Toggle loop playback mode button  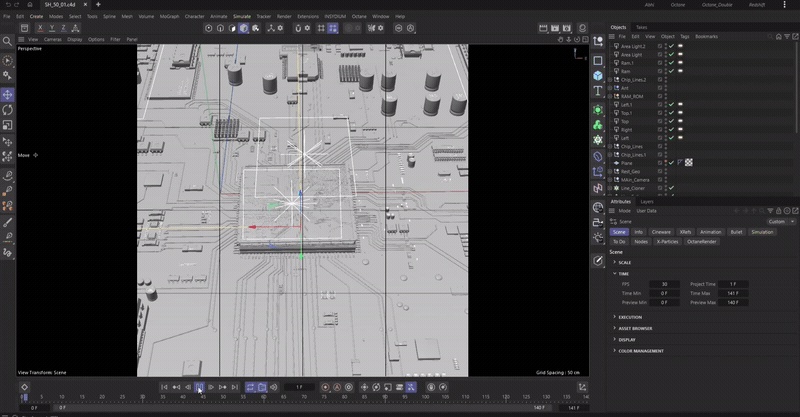tap(250, 387)
